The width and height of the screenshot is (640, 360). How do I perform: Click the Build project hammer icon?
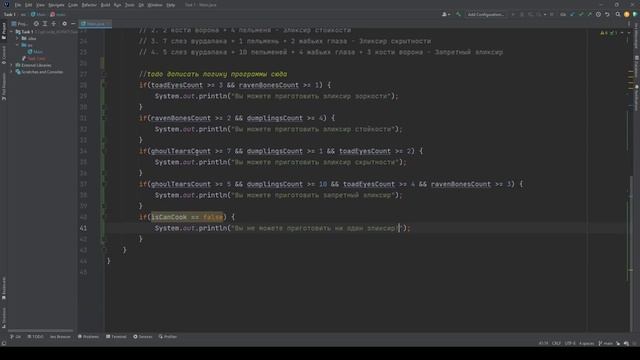(458, 14)
